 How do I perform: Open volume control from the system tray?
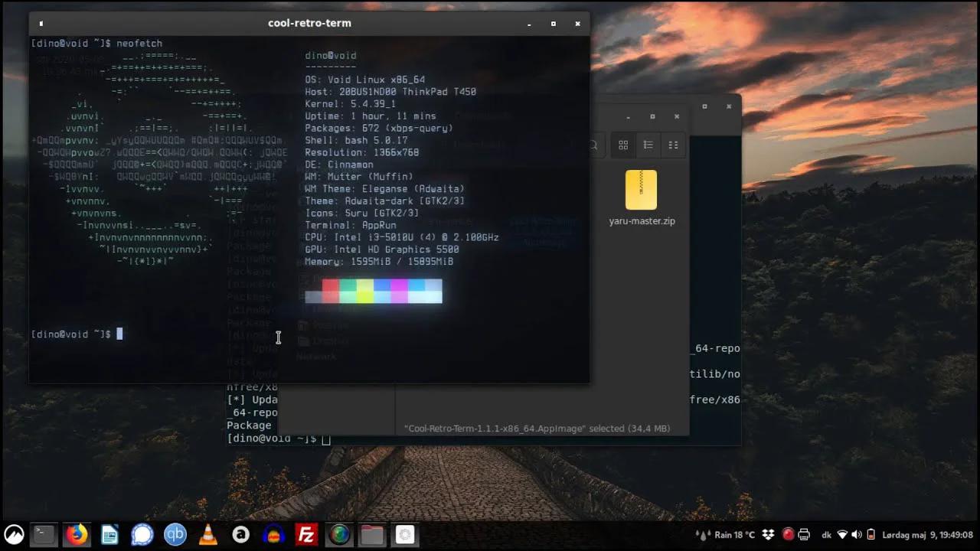pyautogui.click(x=856, y=534)
